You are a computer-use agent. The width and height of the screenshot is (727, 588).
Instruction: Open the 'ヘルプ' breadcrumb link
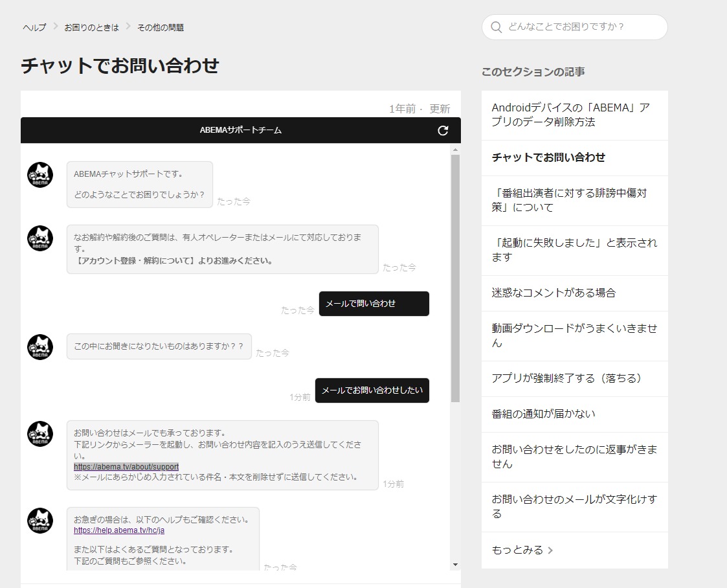[x=35, y=28]
